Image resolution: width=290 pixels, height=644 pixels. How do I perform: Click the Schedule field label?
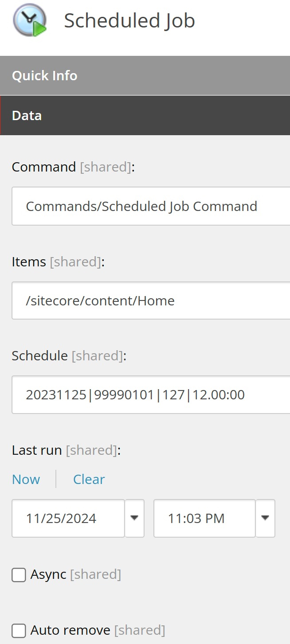pos(40,356)
